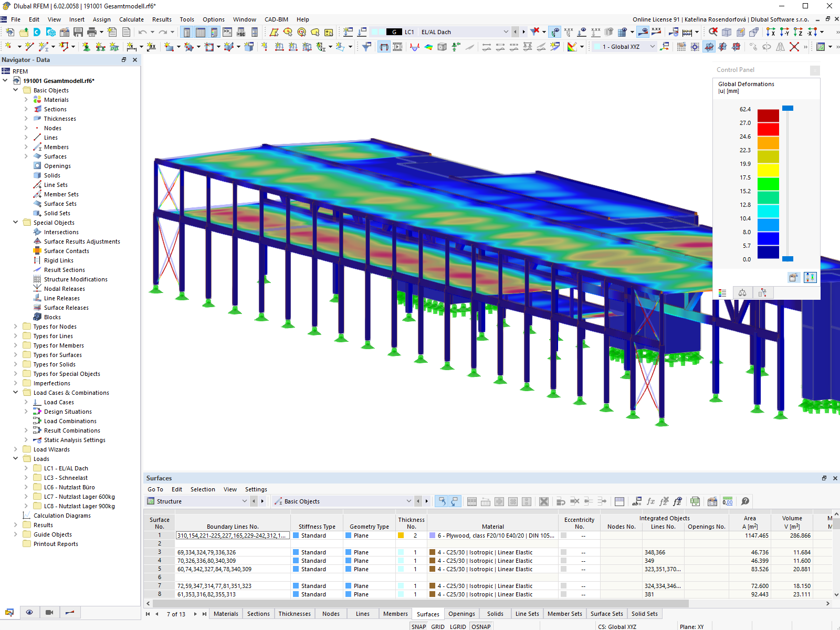Toggle the eye visibility icon in bottom-left status bar
Viewport: 840px width, 630px height.
(30, 612)
